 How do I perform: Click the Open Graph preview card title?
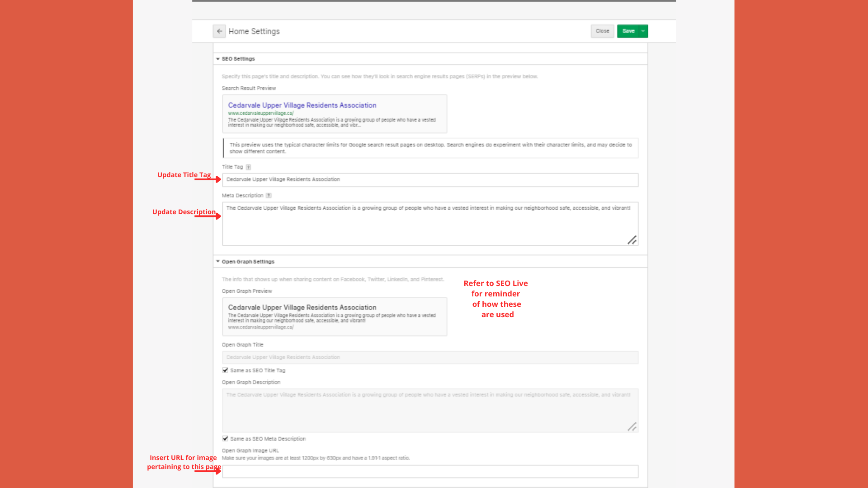click(x=302, y=307)
